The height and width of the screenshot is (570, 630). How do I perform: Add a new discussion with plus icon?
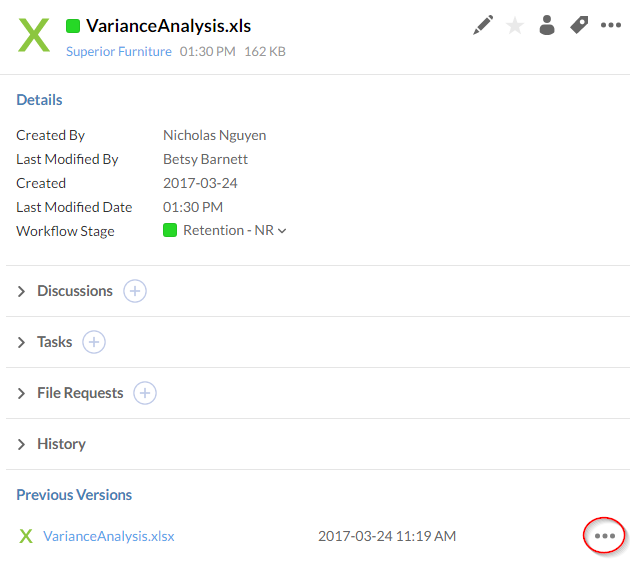click(x=135, y=291)
